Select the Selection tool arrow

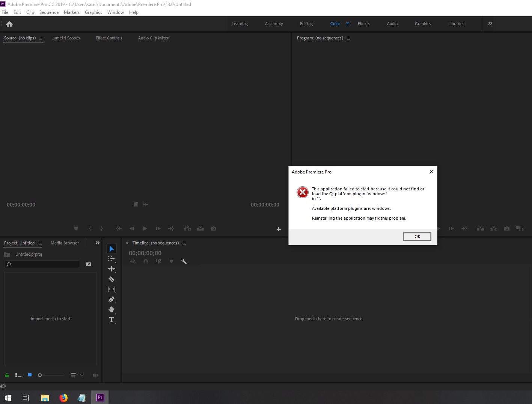pos(112,249)
